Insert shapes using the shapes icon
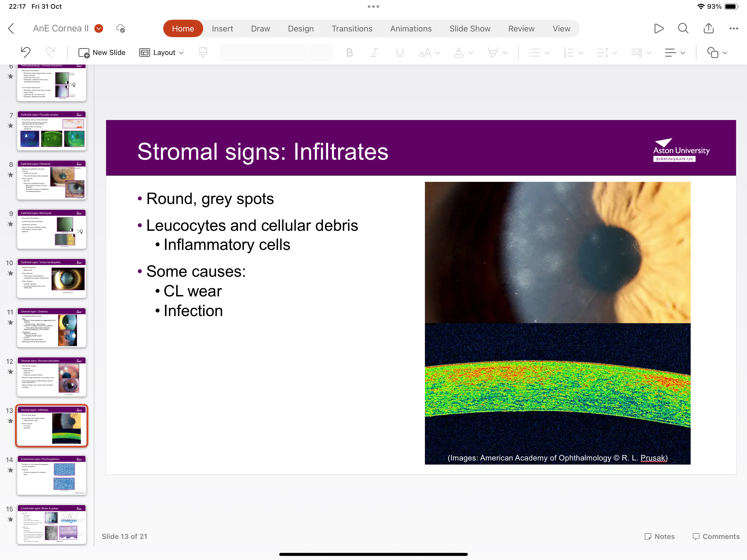 point(713,52)
